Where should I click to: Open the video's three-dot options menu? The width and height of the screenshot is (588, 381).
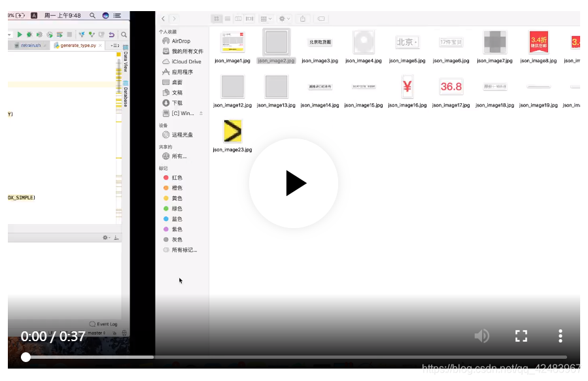[561, 336]
